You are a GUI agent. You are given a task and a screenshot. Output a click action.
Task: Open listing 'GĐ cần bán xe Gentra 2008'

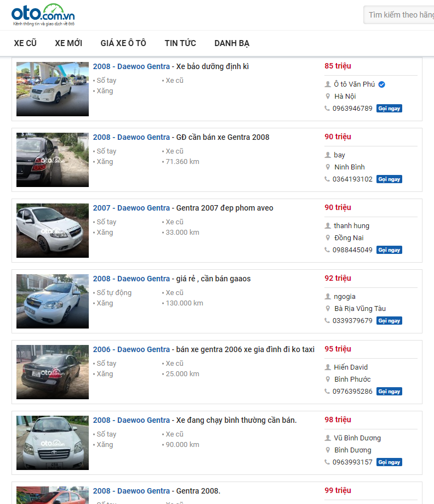click(181, 137)
